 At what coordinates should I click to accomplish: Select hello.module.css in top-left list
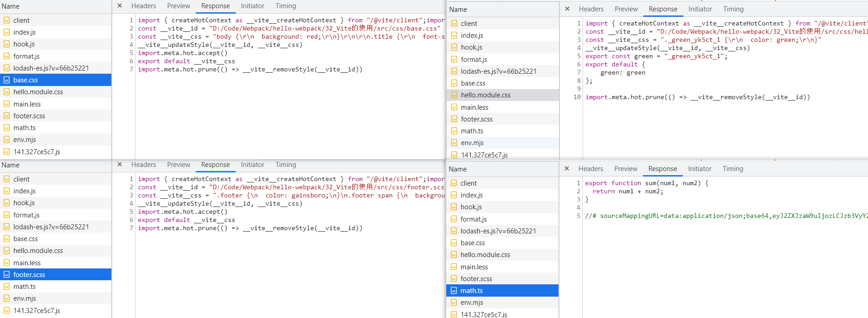click(x=55, y=92)
